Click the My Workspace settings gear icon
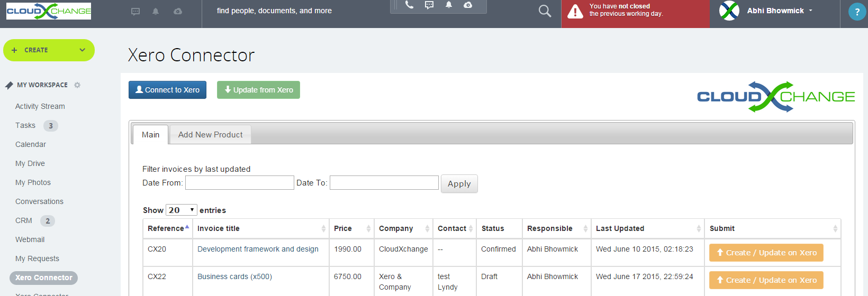Screen dimensions: 868x296 [77, 85]
